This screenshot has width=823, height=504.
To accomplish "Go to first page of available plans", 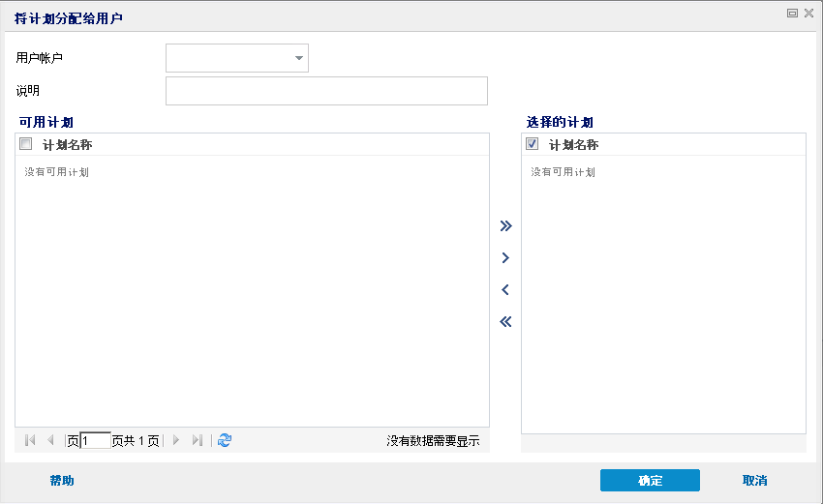I will click(x=30, y=440).
